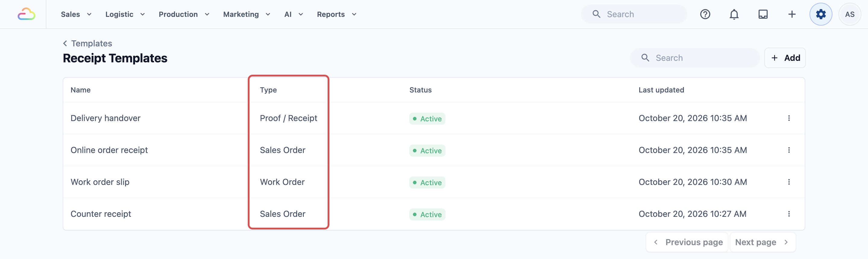This screenshot has width=868, height=259.
Task: Click the magnifier icon in templates search
Action: [645, 58]
